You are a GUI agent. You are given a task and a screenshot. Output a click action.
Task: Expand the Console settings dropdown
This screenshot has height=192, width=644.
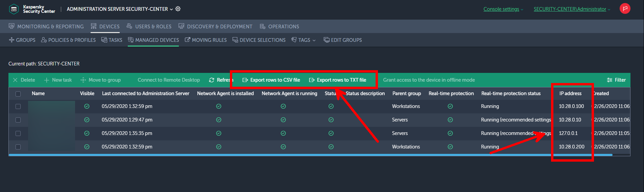point(503,9)
